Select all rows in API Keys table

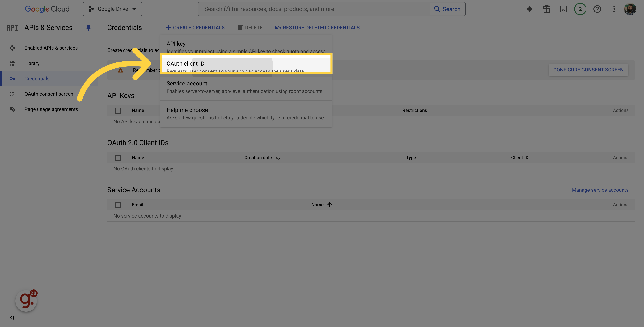(x=118, y=110)
